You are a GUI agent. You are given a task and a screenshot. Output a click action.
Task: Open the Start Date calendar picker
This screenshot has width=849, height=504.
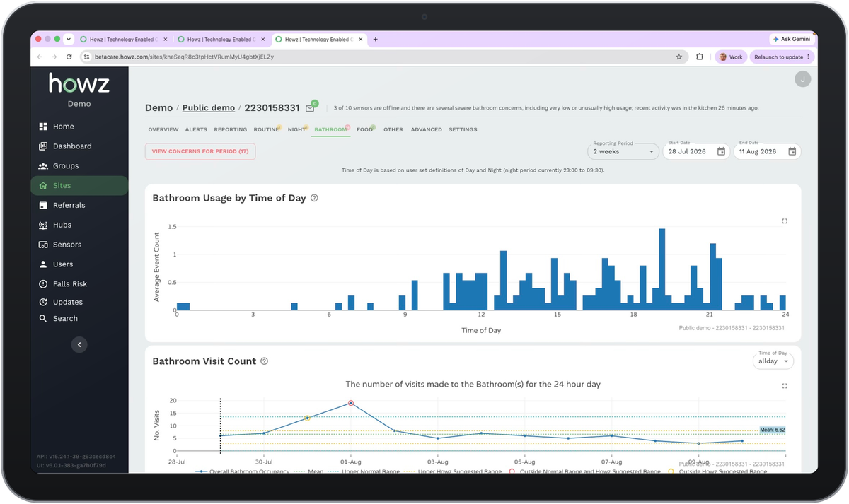[721, 151]
